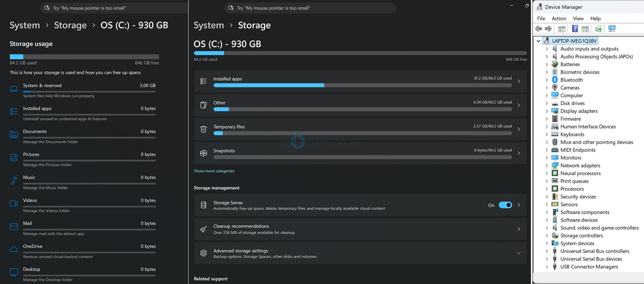
Task: Expand the Display adapters node chevron
Action: click(547, 111)
